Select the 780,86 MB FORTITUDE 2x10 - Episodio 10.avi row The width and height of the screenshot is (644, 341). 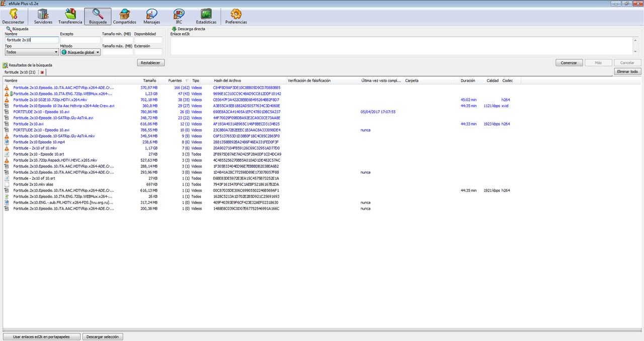[x=262, y=112]
